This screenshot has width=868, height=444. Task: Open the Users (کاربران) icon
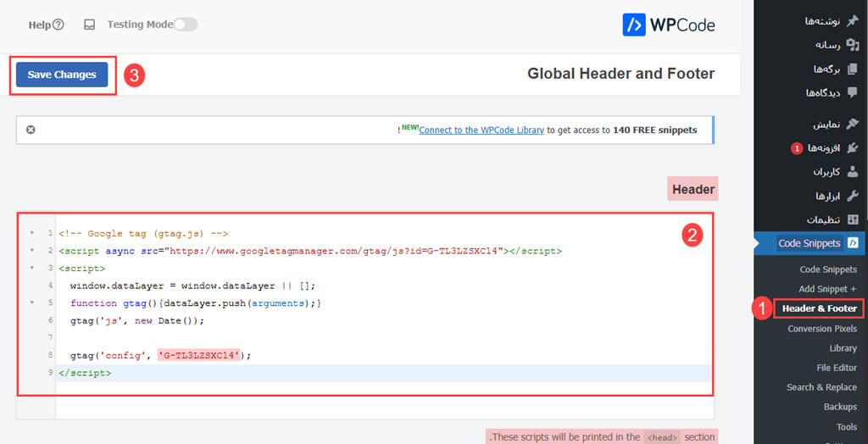[x=853, y=172]
